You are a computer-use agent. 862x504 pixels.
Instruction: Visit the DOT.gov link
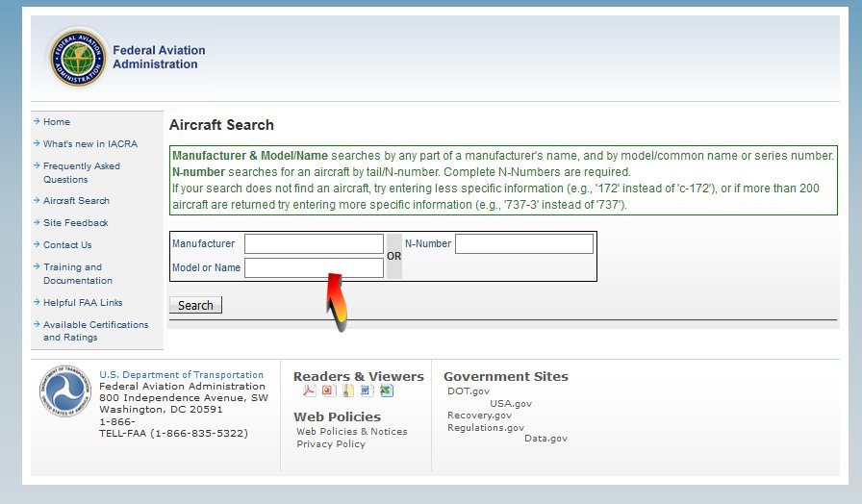[469, 391]
